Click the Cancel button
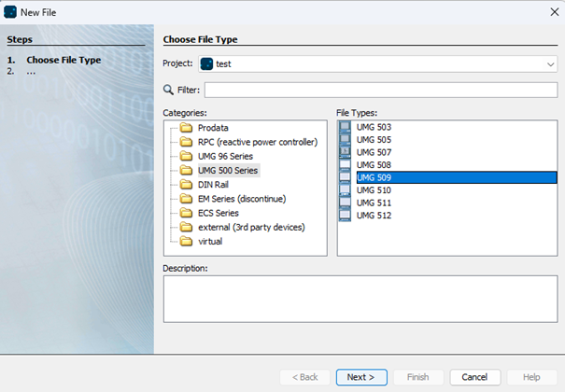 475,377
